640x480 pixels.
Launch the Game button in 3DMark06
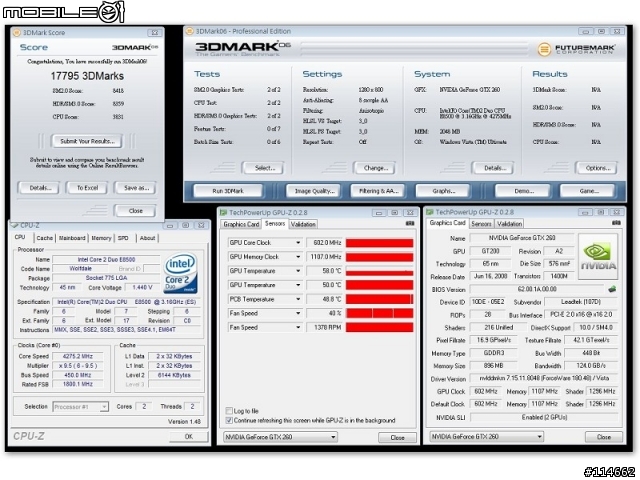(589, 191)
